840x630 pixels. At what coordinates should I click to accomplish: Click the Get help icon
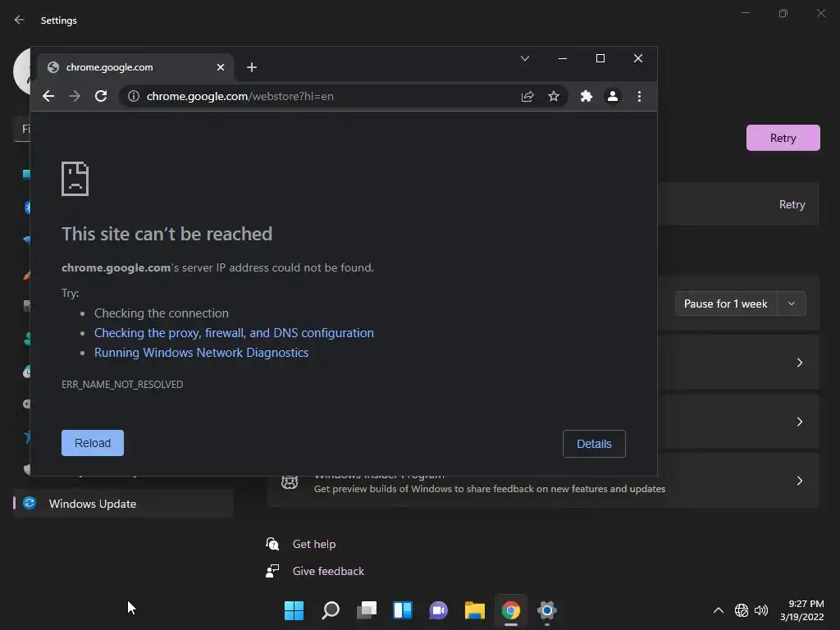tap(272, 544)
